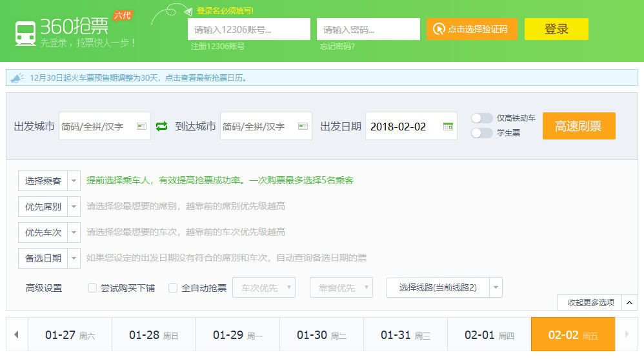644x359 pixels.
Task: Tick the 全自动抢票 checkbox
Action: tap(173, 288)
